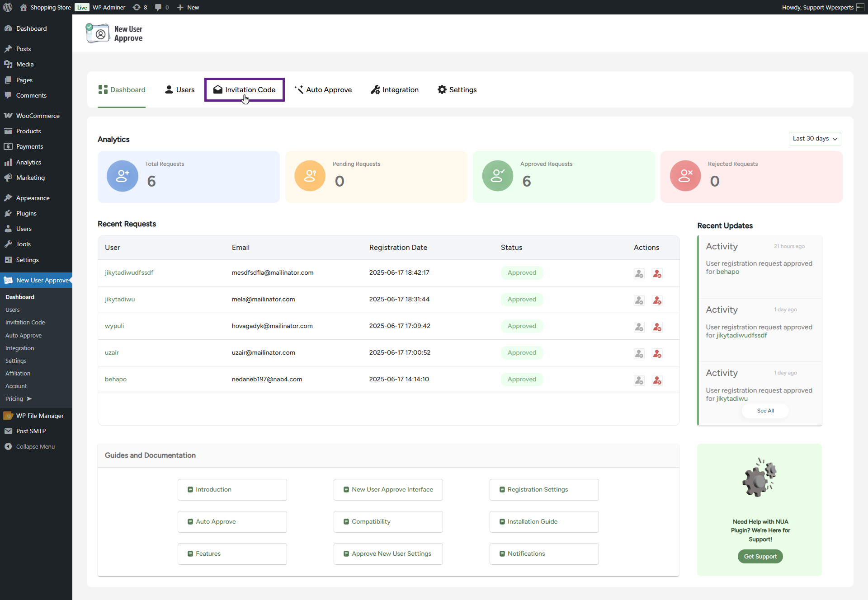Click approve icon for uzair row
This screenshot has height=600, width=868.
click(639, 353)
